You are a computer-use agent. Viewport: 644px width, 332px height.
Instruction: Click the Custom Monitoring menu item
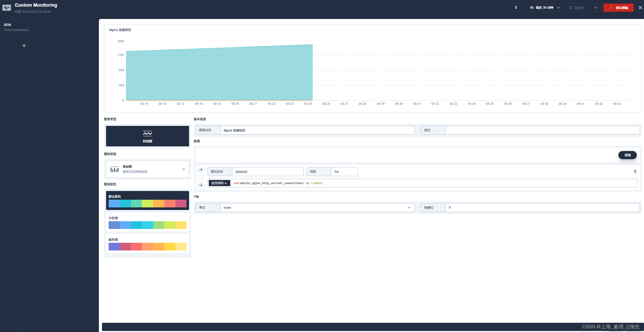click(x=36, y=5)
